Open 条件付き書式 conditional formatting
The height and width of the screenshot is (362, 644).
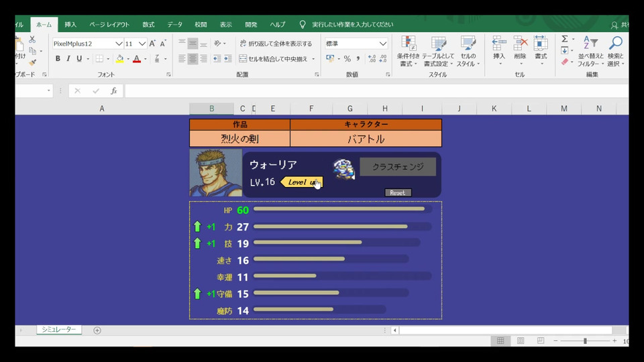pyautogui.click(x=409, y=52)
